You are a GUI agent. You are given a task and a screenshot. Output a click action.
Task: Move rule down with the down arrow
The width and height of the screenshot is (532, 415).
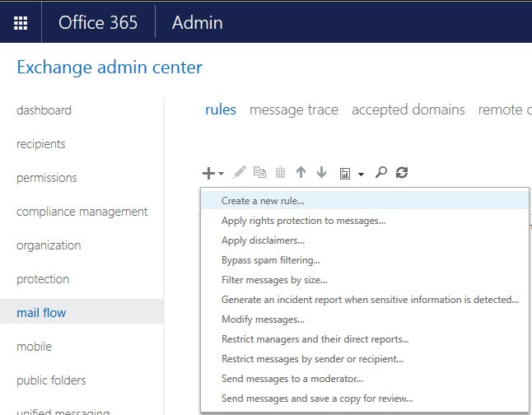(321, 172)
